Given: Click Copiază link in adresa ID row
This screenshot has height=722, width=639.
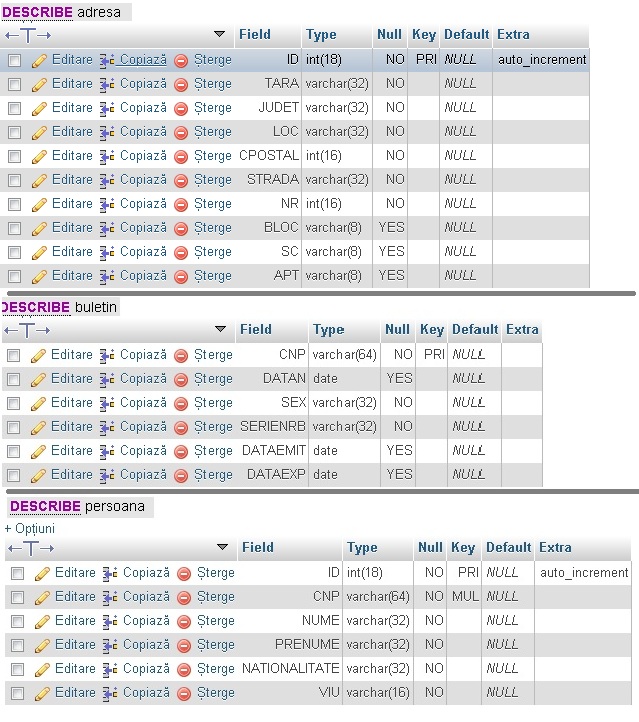Looking at the screenshot, I should click(143, 60).
